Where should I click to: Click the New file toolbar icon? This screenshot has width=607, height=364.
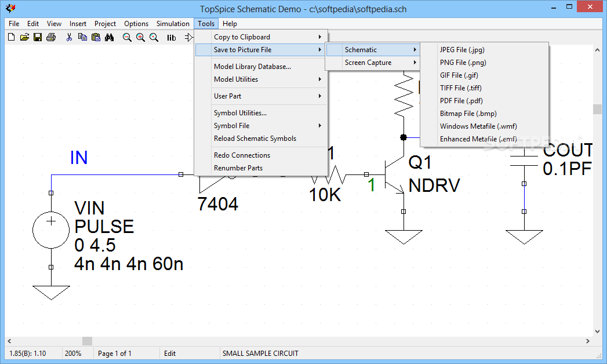pos(11,37)
